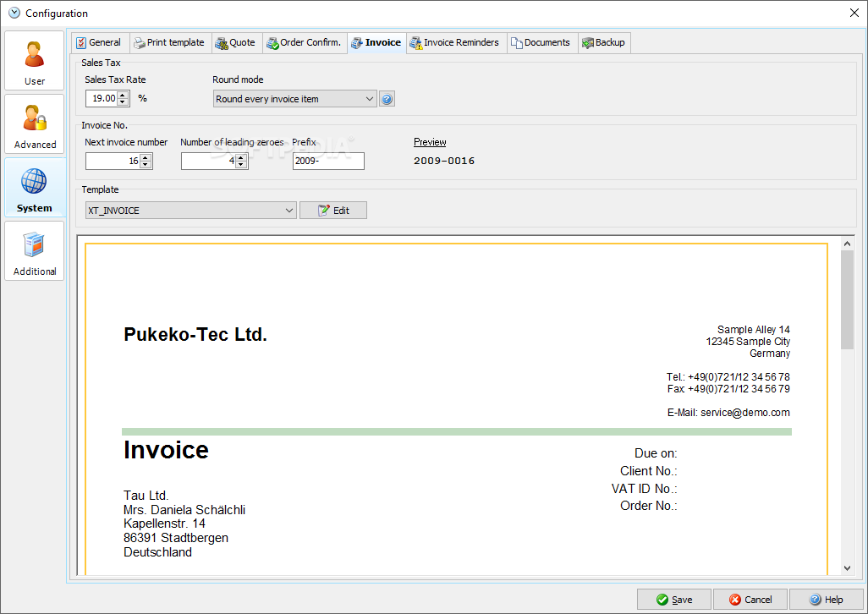Click the preview scrollbar up arrow
This screenshot has height=614, width=868.
point(847,244)
